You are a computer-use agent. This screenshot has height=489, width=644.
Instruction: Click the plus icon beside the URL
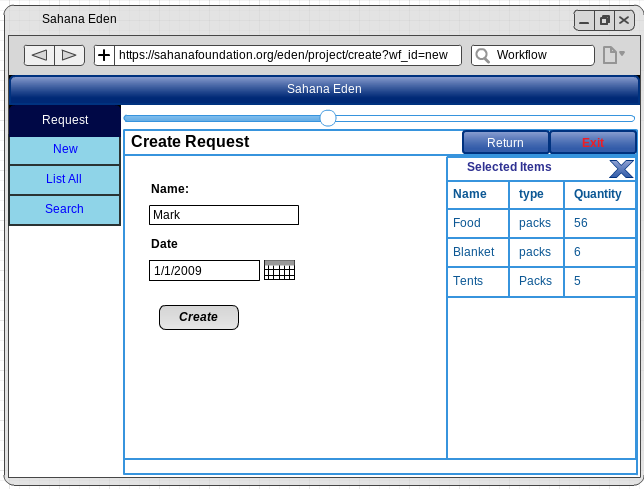coord(104,55)
